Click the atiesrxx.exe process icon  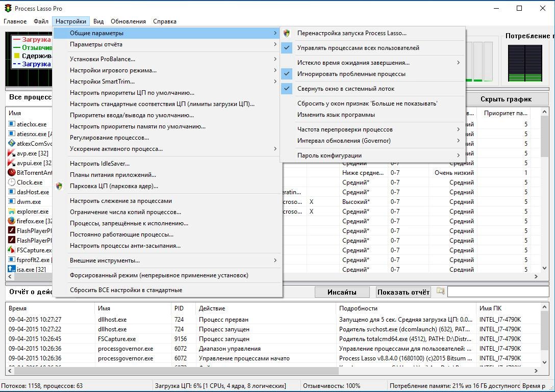point(12,134)
